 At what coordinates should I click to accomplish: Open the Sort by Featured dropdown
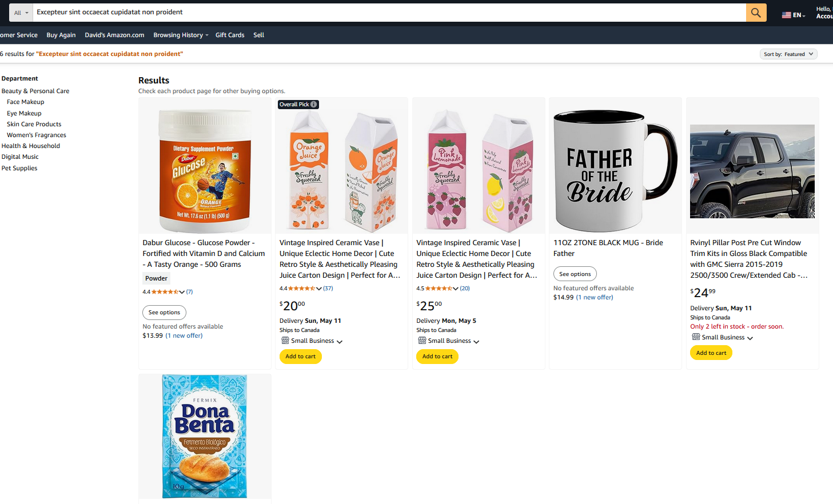click(x=788, y=54)
